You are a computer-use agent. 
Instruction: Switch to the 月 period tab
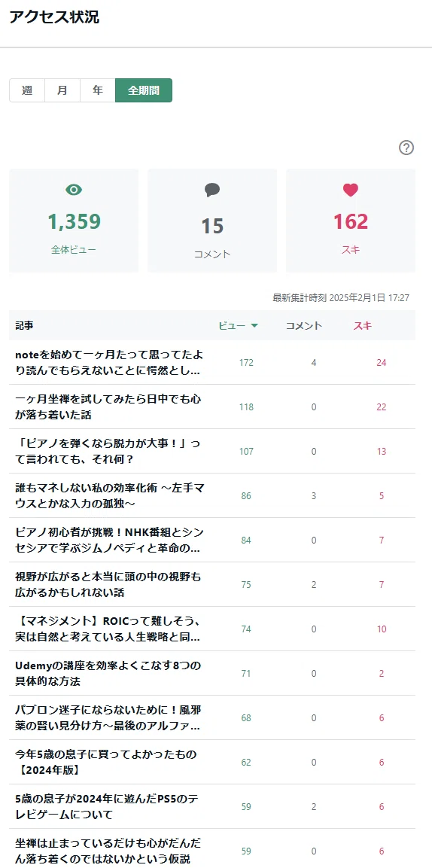pos(62,90)
